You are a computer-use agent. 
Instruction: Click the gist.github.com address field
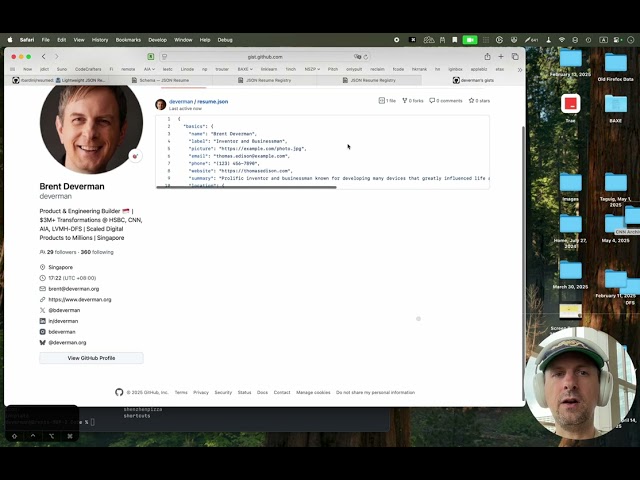(265, 57)
